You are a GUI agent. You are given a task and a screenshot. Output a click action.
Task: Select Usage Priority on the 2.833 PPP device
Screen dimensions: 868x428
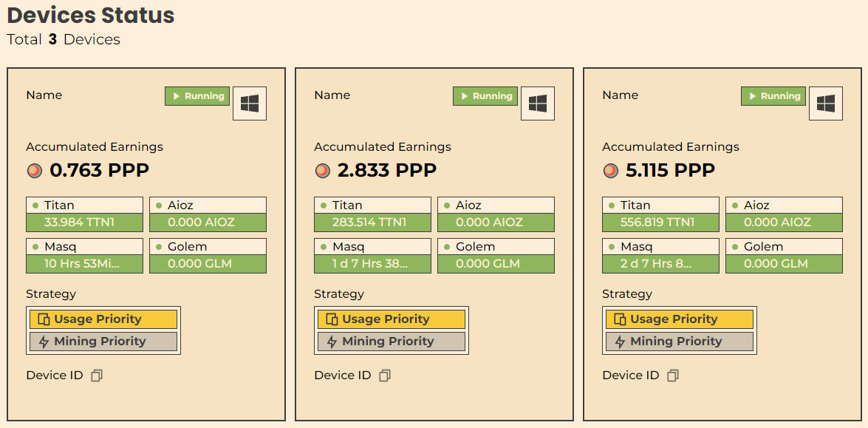(x=392, y=319)
